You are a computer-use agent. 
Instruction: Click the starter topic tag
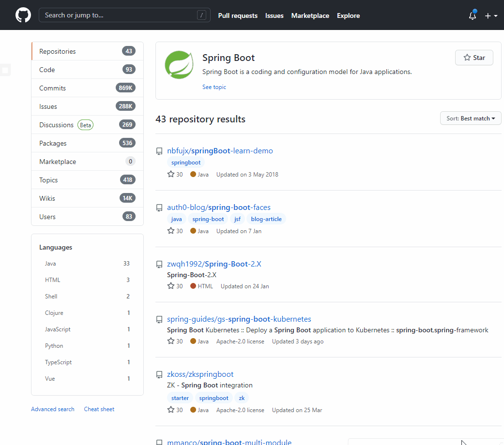(180, 398)
